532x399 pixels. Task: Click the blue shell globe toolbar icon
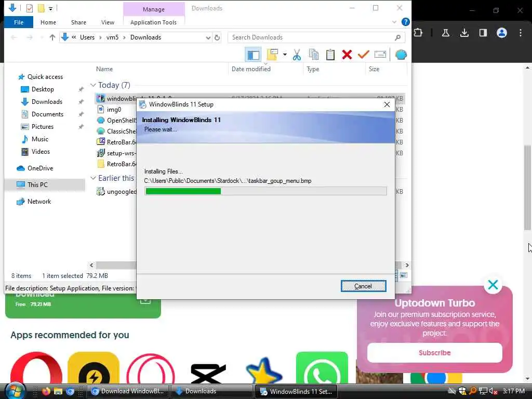[x=401, y=55]
